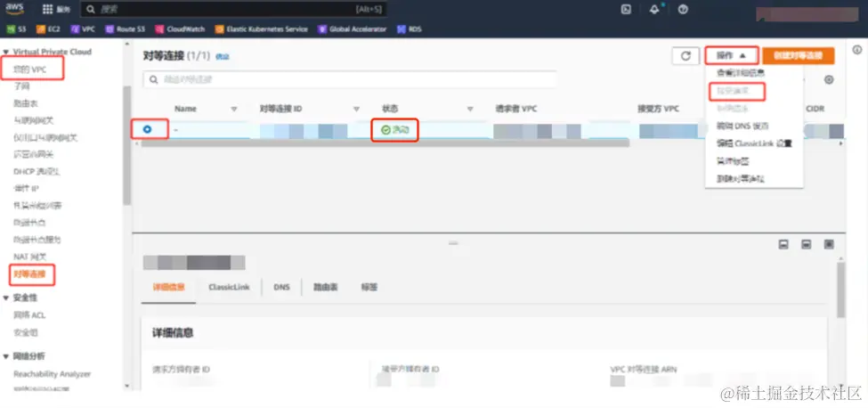
Task: Switch to the 详细信息 tab
Action: click(168, 288)
